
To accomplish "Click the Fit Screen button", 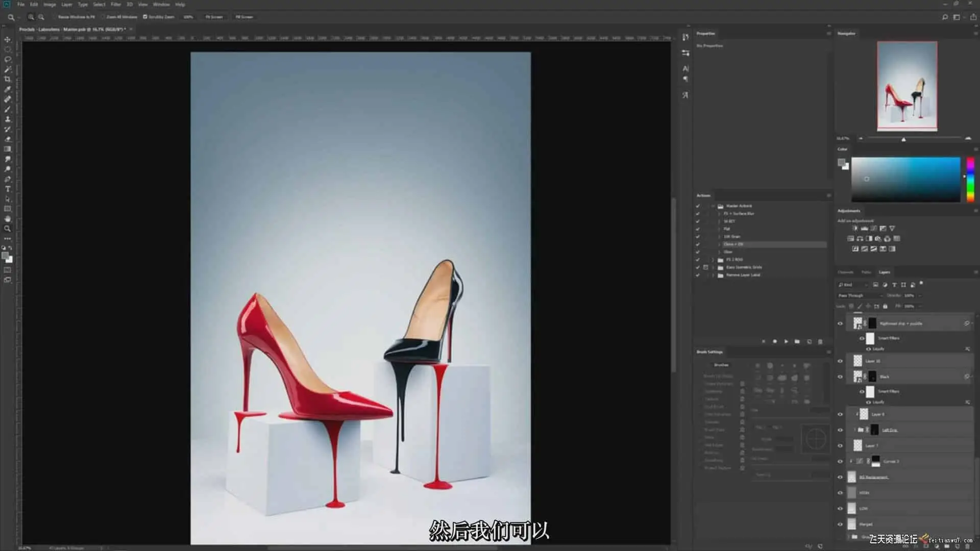I will [214, 17].
